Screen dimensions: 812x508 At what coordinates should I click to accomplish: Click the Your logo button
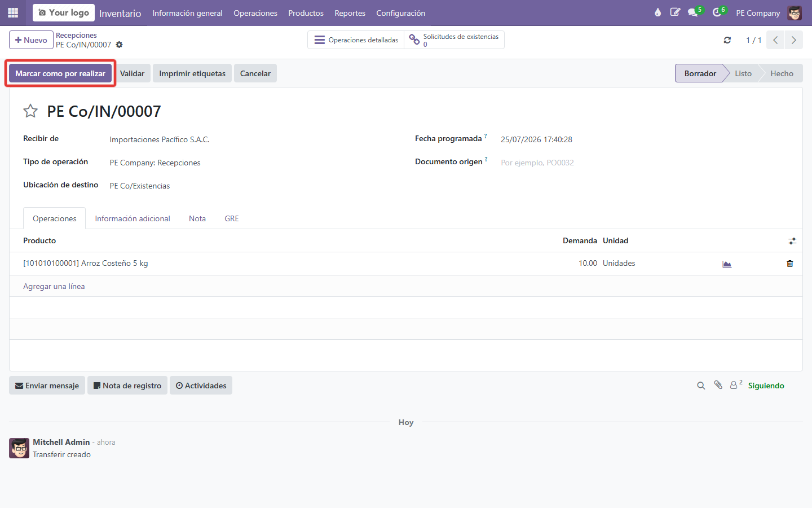pyautogui.click(x=64, y=12)
